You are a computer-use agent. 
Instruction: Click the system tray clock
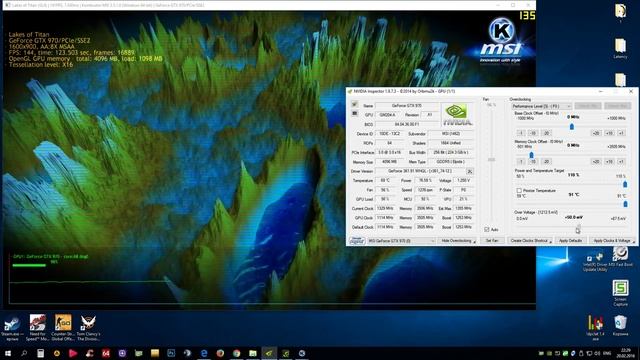point(625,353)
